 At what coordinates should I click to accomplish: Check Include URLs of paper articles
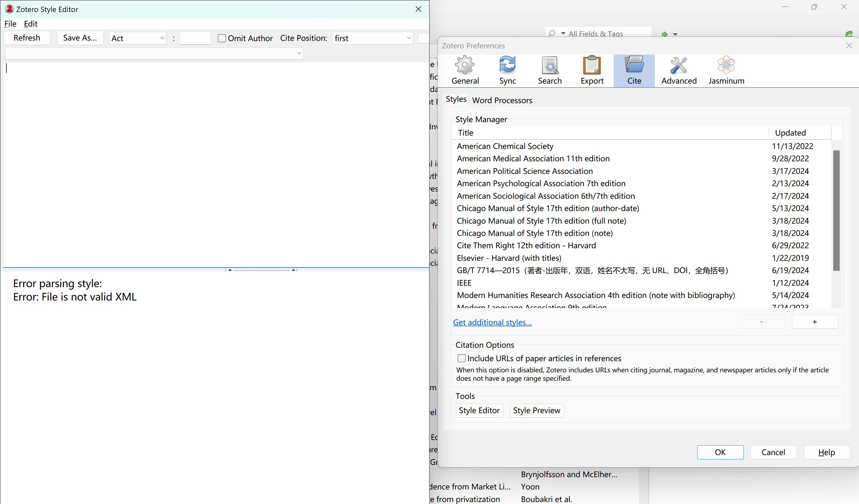[x=462, y=358]
